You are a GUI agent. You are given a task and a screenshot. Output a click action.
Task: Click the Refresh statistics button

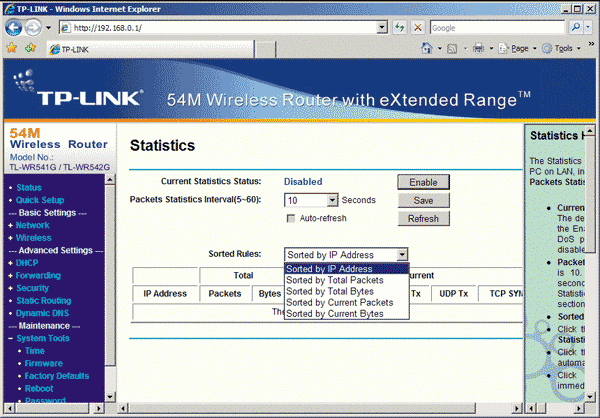pyautogui.click(x=423, y=219)
